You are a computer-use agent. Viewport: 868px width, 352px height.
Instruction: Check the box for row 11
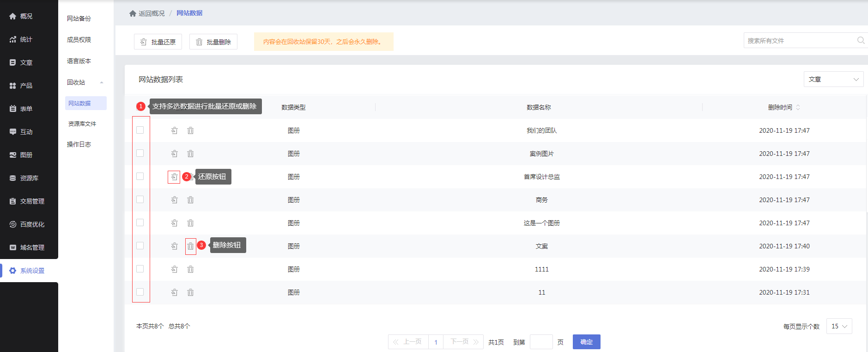click(x=140, y=292)
